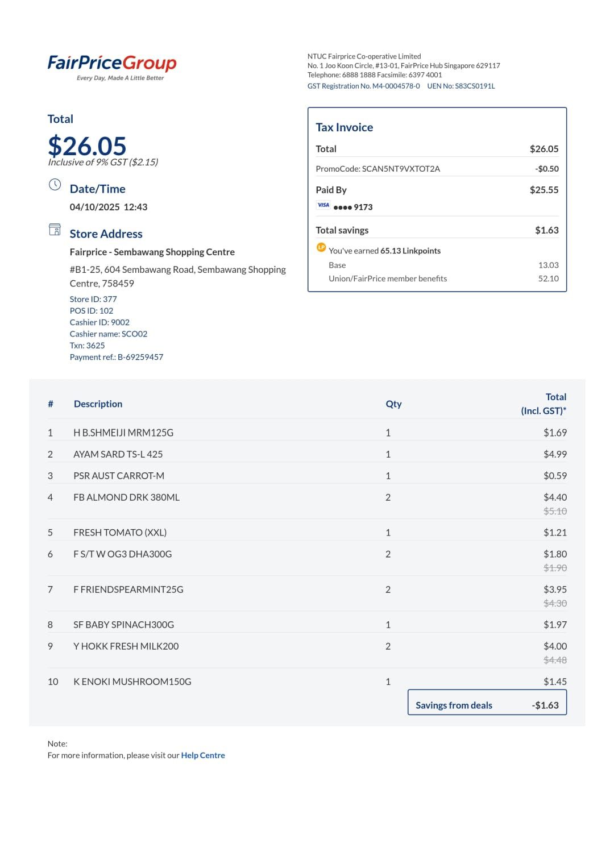Click the card number ending 9173
The height and width of the screenshot is (868, 614).
tap(353, 207)
